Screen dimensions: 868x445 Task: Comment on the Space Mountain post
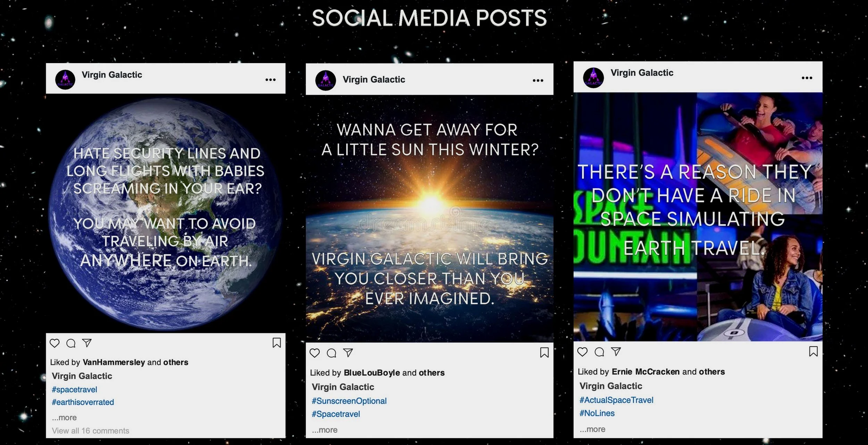(599, 352)
